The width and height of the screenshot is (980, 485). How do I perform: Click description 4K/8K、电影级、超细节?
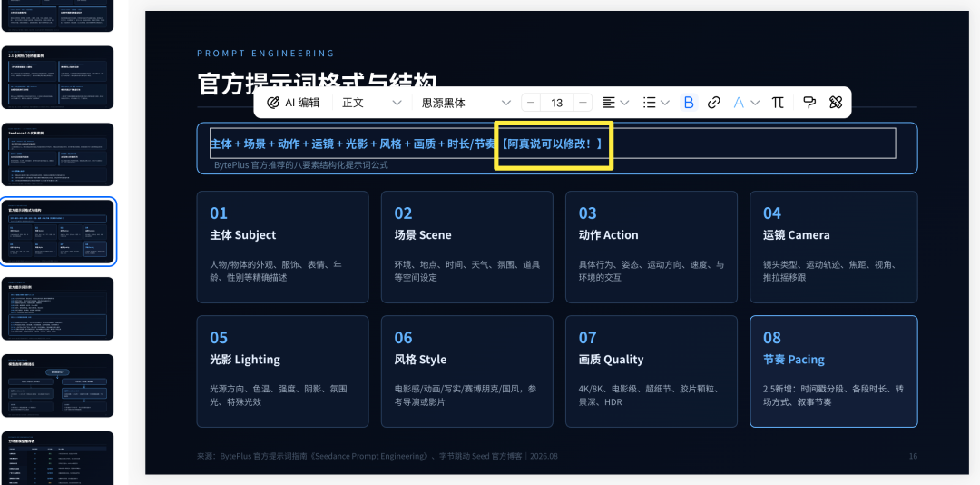(x=648, y=395)
